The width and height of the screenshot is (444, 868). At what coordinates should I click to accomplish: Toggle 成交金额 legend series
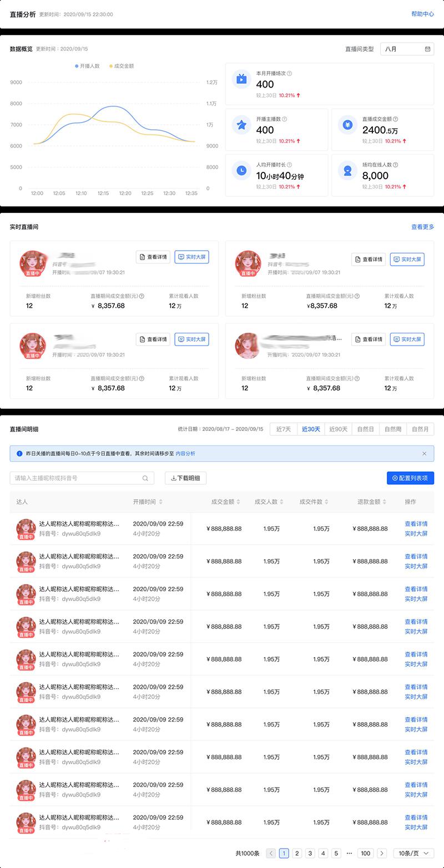tap(121, 66)
